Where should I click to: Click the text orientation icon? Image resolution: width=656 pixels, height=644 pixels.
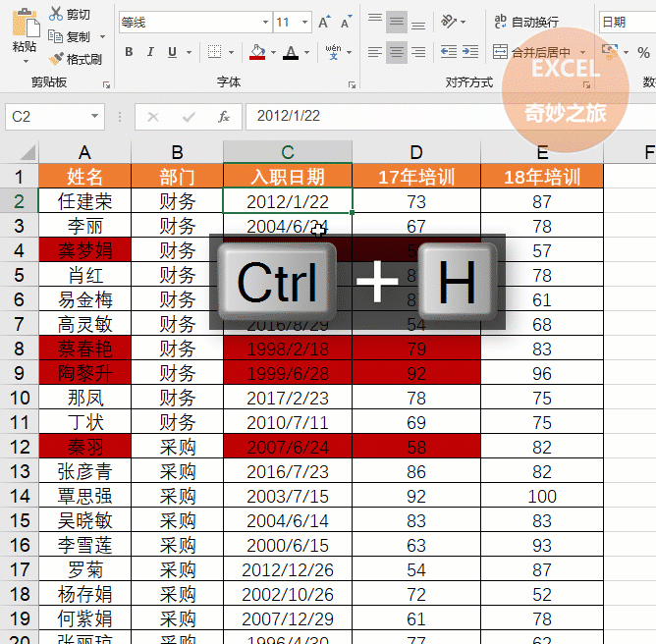449,22
